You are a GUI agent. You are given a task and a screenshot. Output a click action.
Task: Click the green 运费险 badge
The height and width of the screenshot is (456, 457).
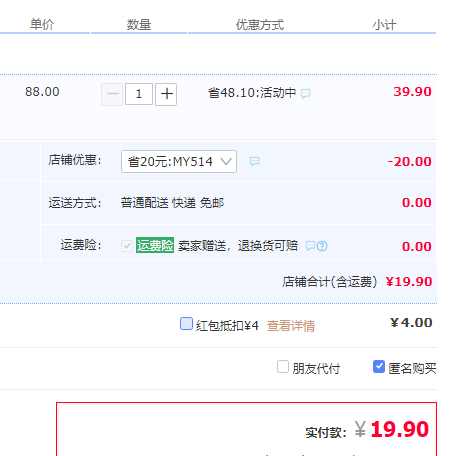(155, 245)
